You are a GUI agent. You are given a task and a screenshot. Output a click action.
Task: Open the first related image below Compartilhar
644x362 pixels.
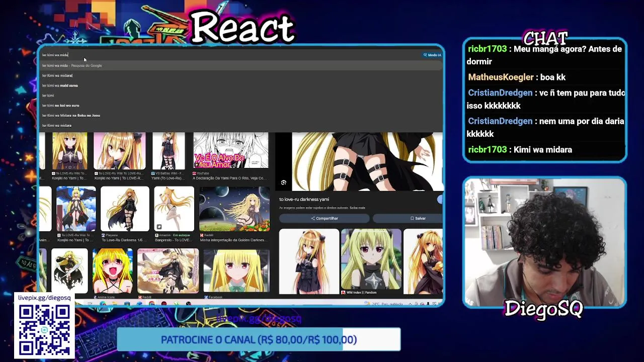click(x=309, y=260)
